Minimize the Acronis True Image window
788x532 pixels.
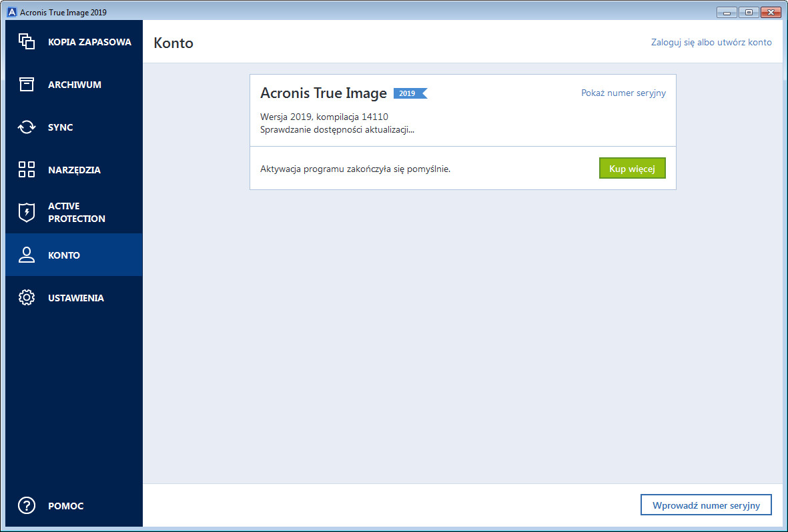coord(727,12)
